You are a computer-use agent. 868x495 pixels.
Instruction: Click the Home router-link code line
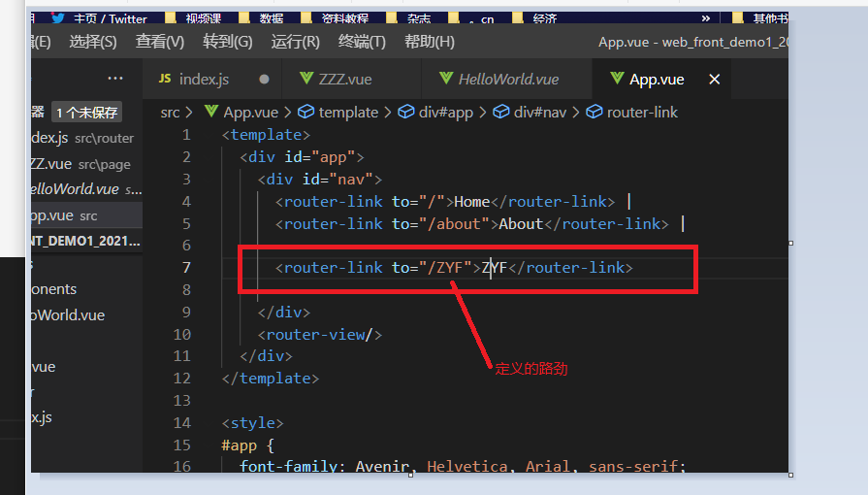(x=453, y=201)
